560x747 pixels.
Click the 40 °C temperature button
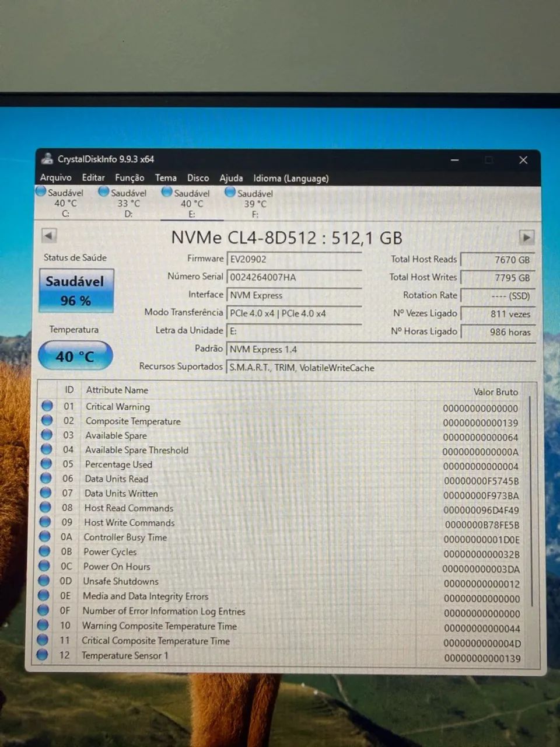click(x=75, y=356)
